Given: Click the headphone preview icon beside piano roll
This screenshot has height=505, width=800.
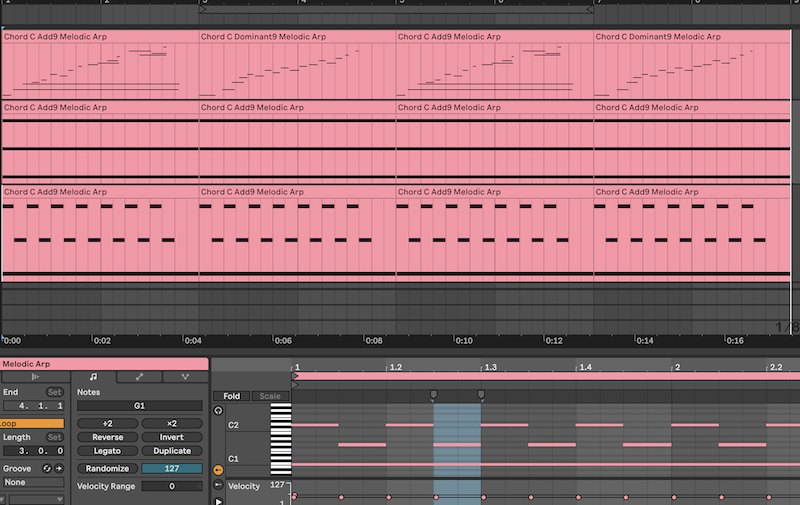Looking at the screenshot, I should point(218,411).
